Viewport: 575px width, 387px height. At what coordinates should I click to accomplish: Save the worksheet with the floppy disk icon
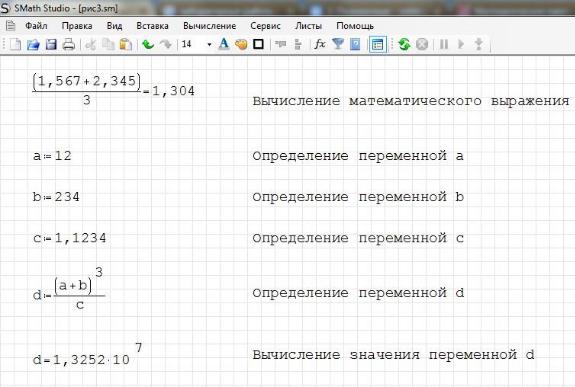[51, 44]
